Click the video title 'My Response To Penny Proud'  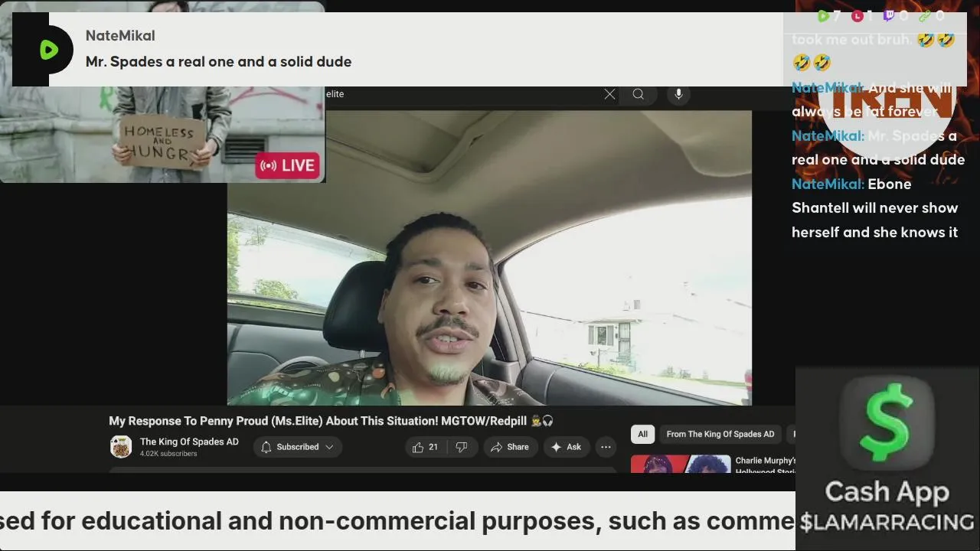331,421
